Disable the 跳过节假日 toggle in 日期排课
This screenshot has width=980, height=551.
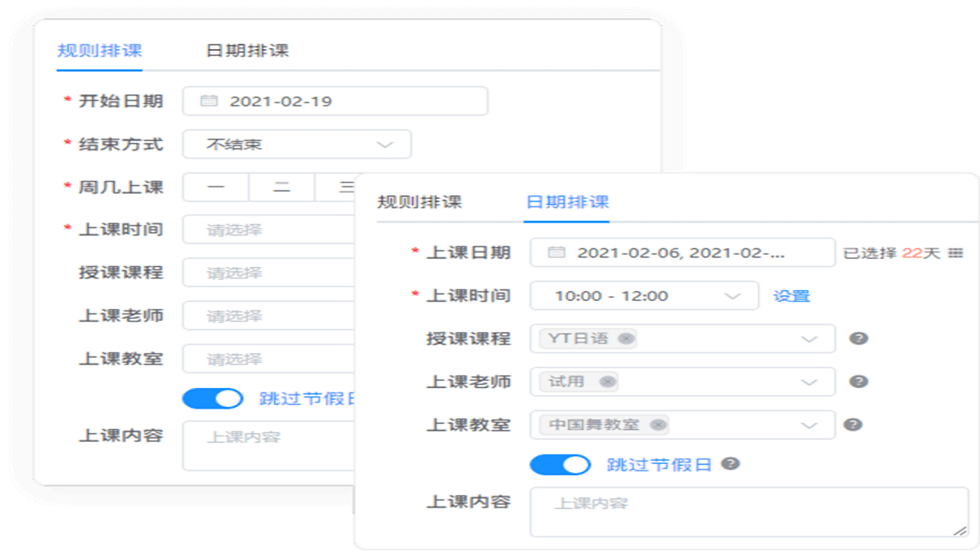(x=560, y=465)
